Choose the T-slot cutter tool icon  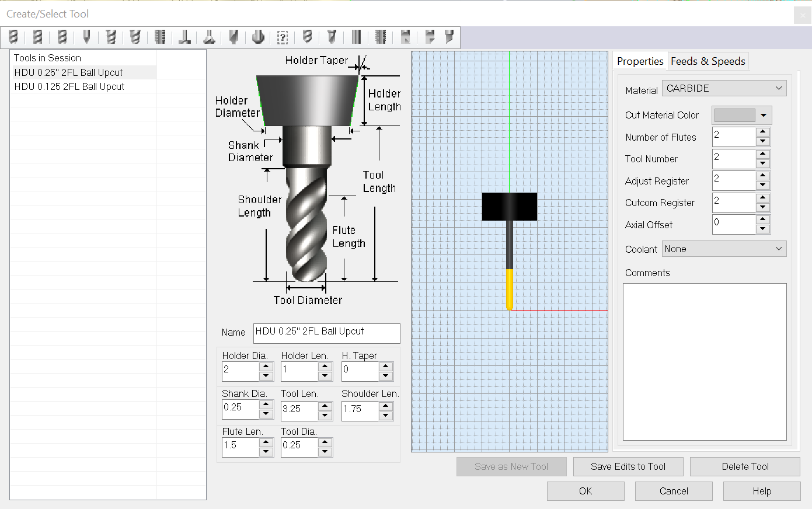point(184,37)
